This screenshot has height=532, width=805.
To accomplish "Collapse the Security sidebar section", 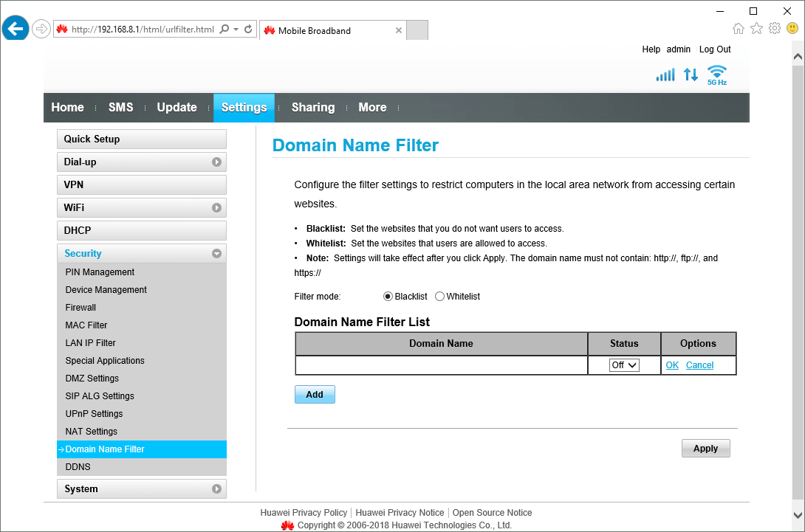I will (x=216, y=254).
